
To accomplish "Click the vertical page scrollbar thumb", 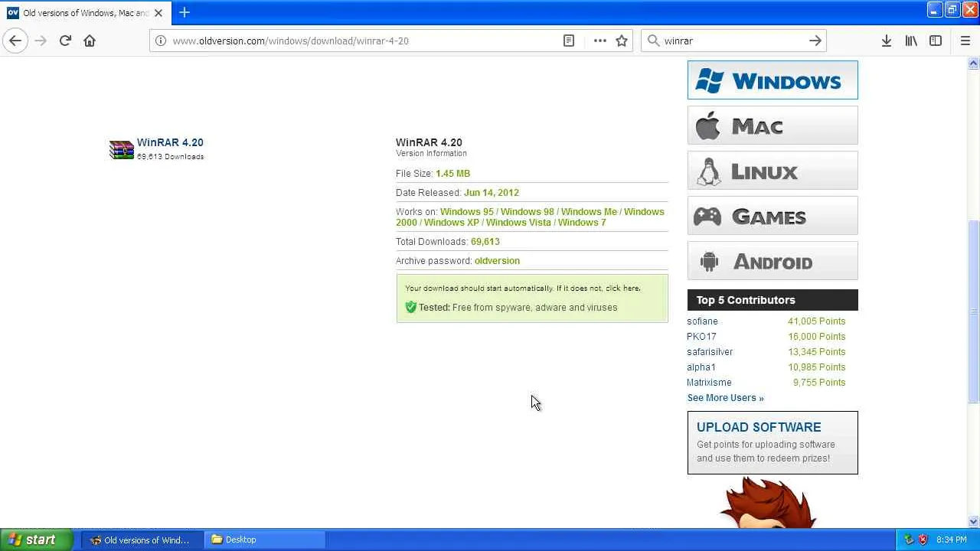I will (x=974, y=311).
